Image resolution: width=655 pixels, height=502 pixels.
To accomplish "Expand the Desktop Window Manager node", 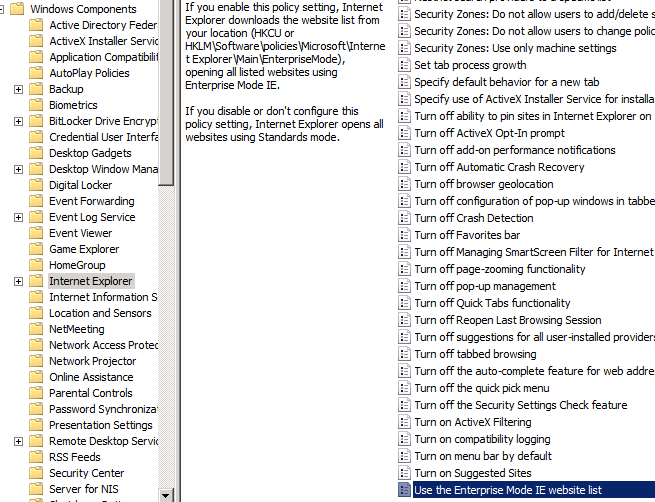I will click(x=18, y=170).
